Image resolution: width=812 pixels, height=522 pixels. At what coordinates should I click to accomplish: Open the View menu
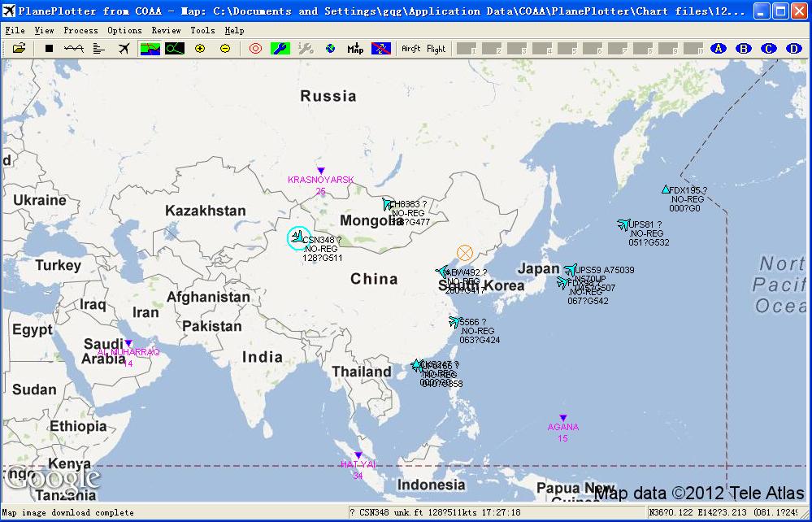[44, 31]
